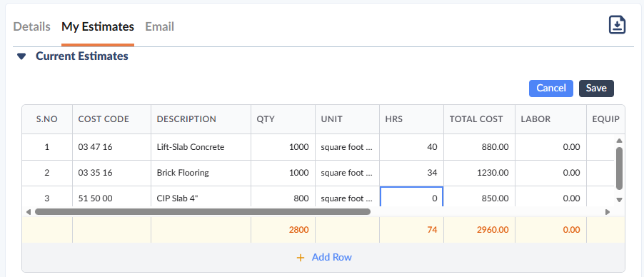644x277 pixels.
Task: Click HRS value 40
Action: [432, 147]
